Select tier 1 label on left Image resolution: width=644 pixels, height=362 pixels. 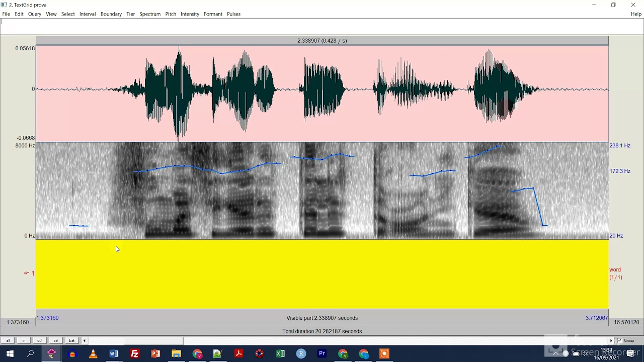point(29,273)
